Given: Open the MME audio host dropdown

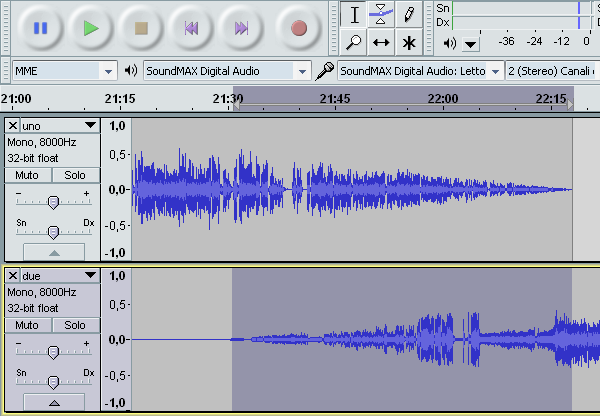Looking at the screenshot, I should 65,71.
